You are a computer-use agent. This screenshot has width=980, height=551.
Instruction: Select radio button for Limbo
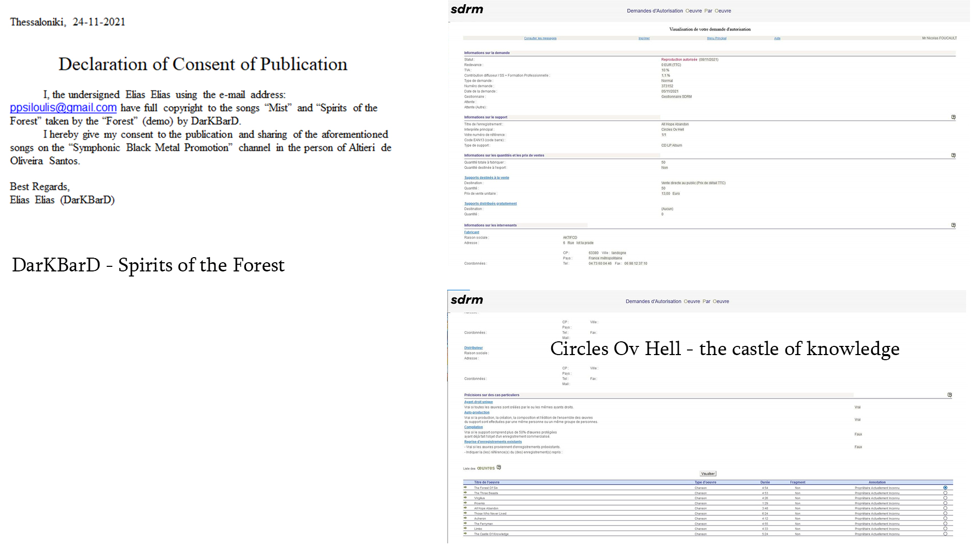(x=945, y=529)
